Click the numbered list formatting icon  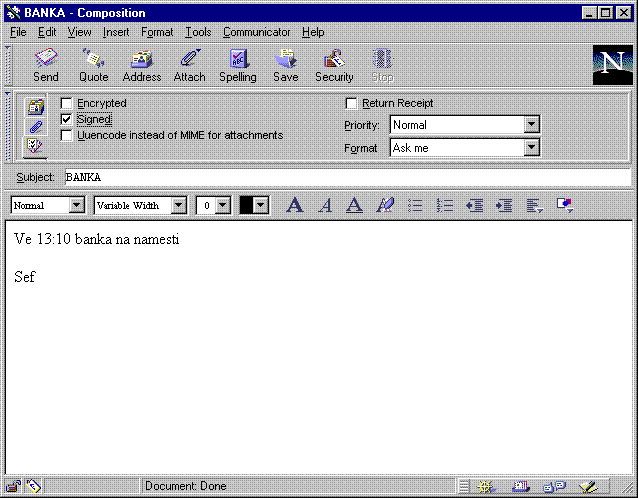pos(445,205)
